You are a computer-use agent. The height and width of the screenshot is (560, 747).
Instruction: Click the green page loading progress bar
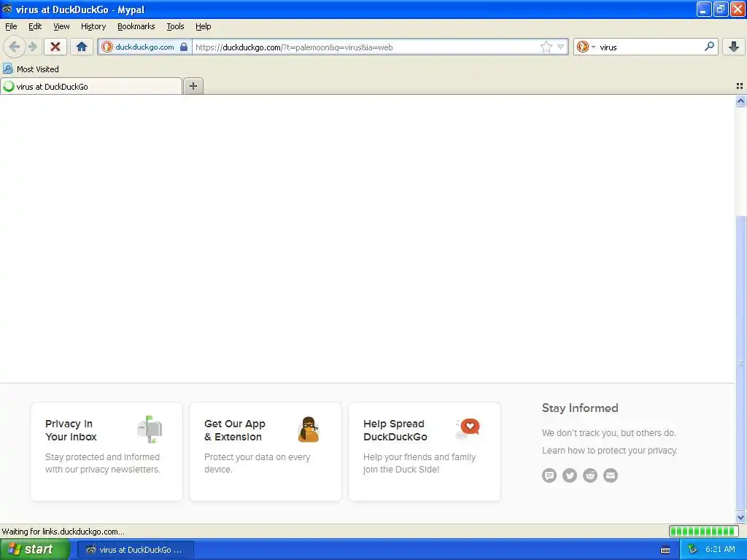coord(703,531)
